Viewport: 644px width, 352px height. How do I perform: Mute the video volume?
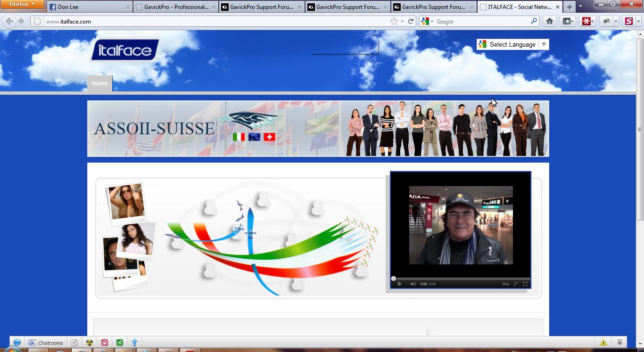click(413, 284)
